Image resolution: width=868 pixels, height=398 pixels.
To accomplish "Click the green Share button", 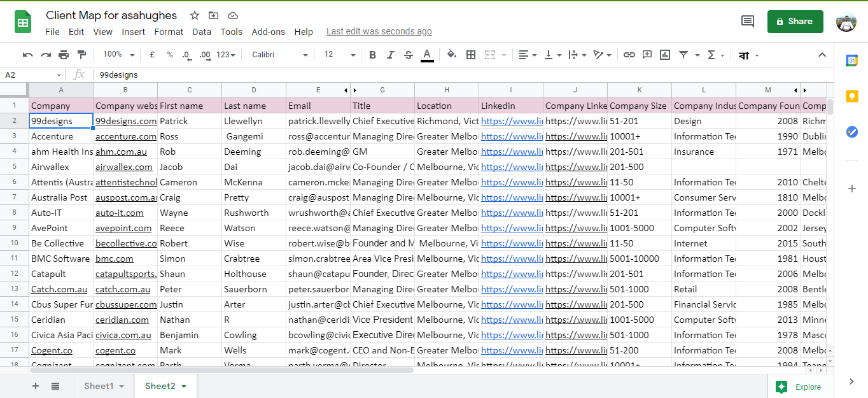I will [795, 21].
